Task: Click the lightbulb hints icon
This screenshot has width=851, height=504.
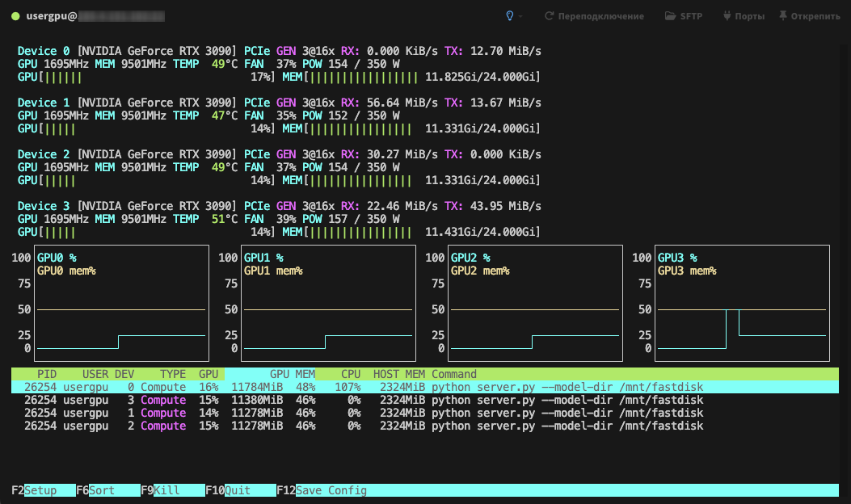Action: (x=510, y=15)
